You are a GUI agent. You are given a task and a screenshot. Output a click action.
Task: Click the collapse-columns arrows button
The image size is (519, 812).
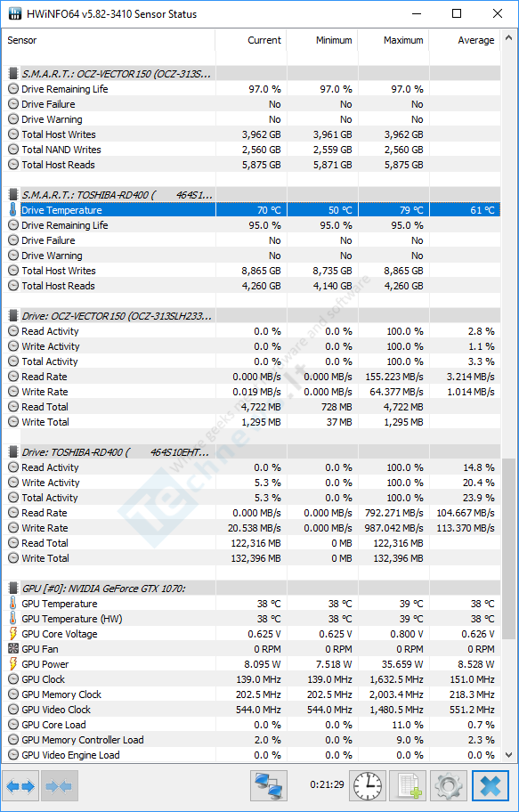click(x=60, y=787)
